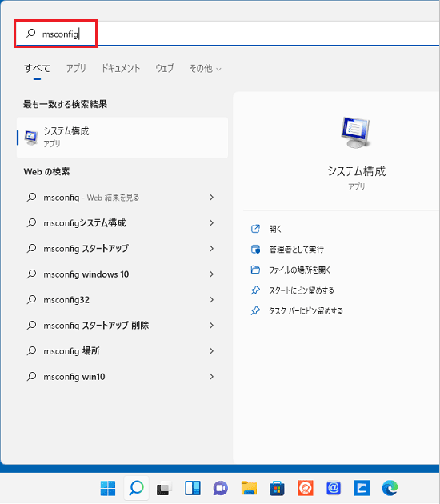Open File Explorer on the taskbar

(249, 488)
